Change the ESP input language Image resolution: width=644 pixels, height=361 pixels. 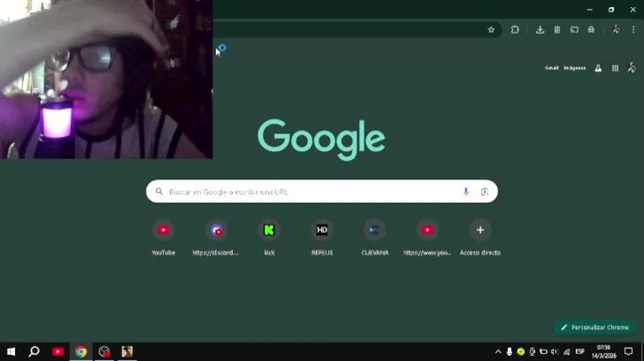(x=580, y=352)
